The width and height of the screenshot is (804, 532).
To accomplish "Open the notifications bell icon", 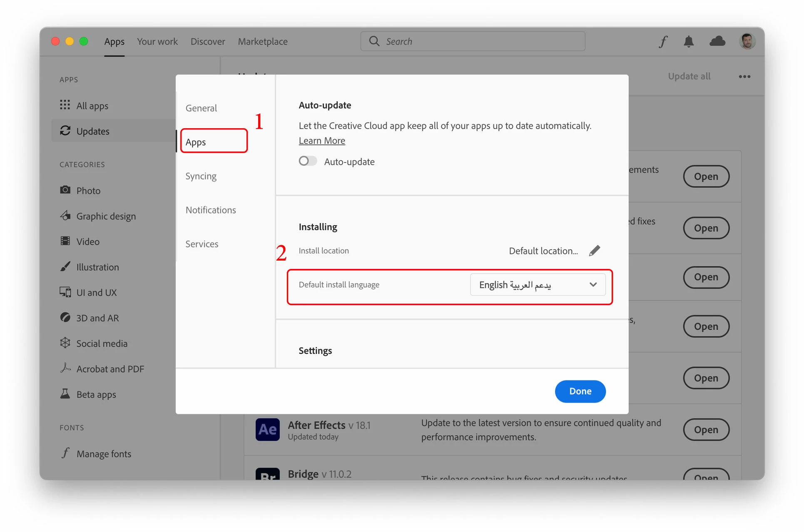I will 689,42.
